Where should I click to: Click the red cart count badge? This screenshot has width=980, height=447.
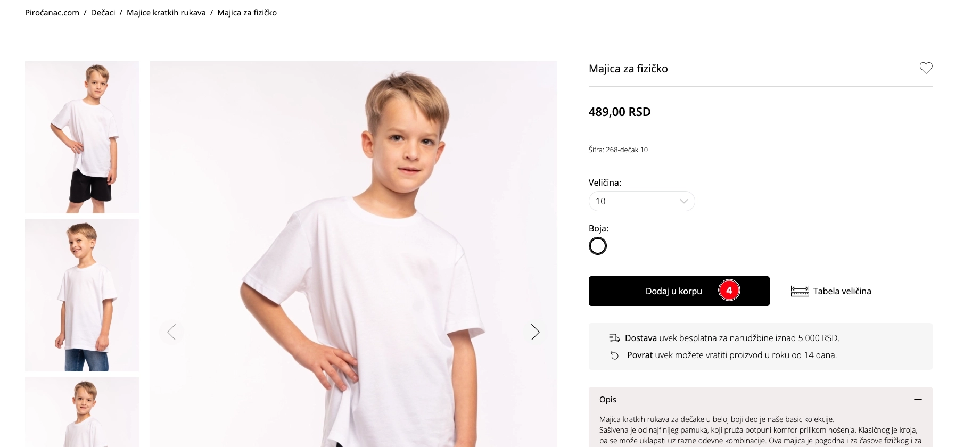[x=729, y=291]
